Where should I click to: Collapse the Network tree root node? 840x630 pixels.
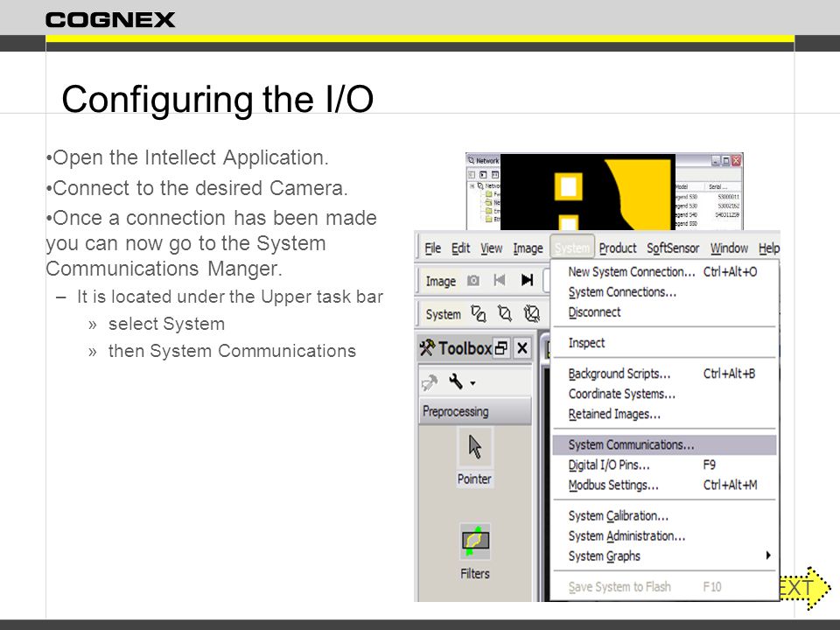pyautogui.click(x=472, y=185)
